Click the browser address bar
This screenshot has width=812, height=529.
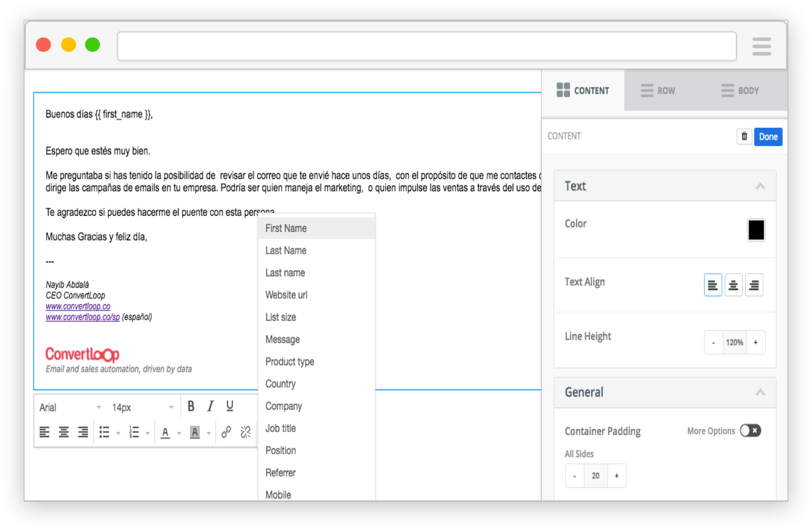(x=427, y=46)
